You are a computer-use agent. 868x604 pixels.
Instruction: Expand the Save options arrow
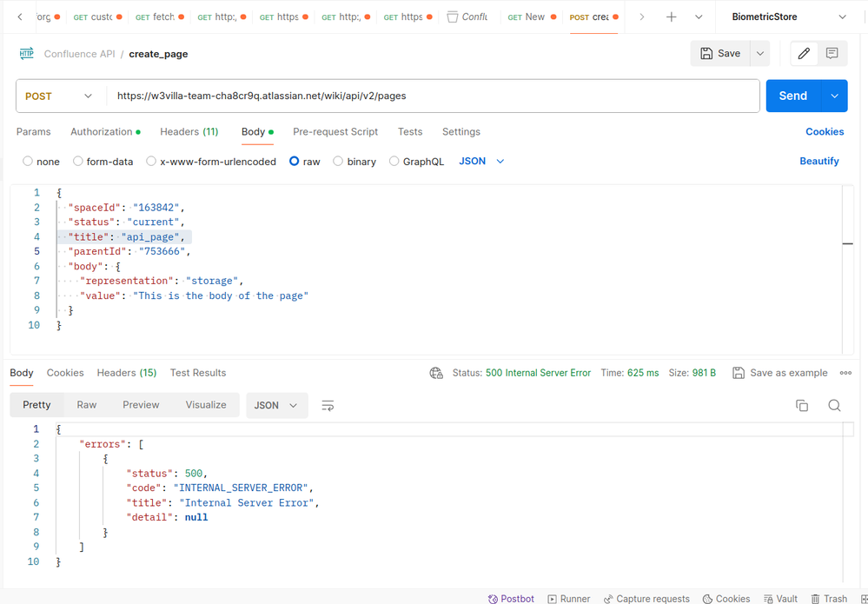[x=759, y=54]
